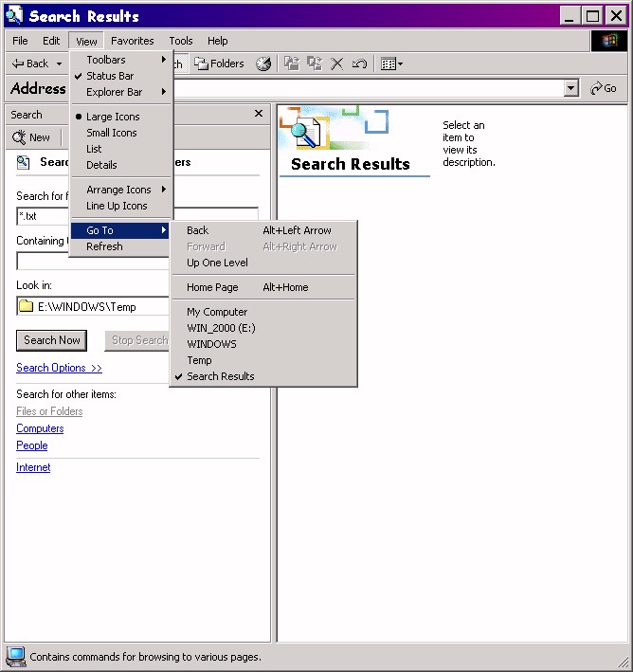Open the Look in combo box
Viewport: 633px width, 672px height.
[x=93, y=306]
